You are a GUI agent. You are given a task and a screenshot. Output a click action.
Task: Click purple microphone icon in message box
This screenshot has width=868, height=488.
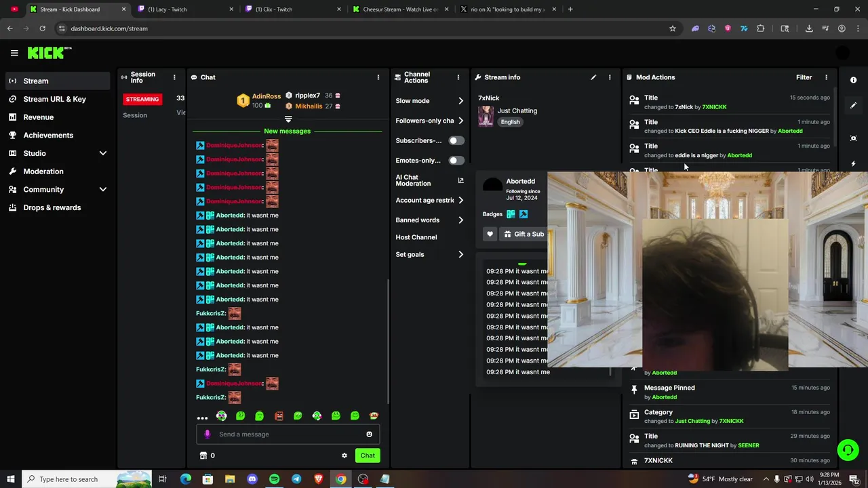pos(208,434)
